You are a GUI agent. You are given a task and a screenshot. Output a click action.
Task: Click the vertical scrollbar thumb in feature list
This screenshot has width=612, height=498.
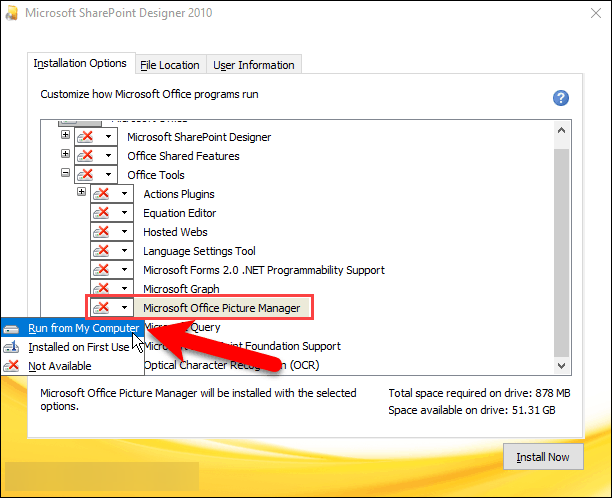point(562,253)
